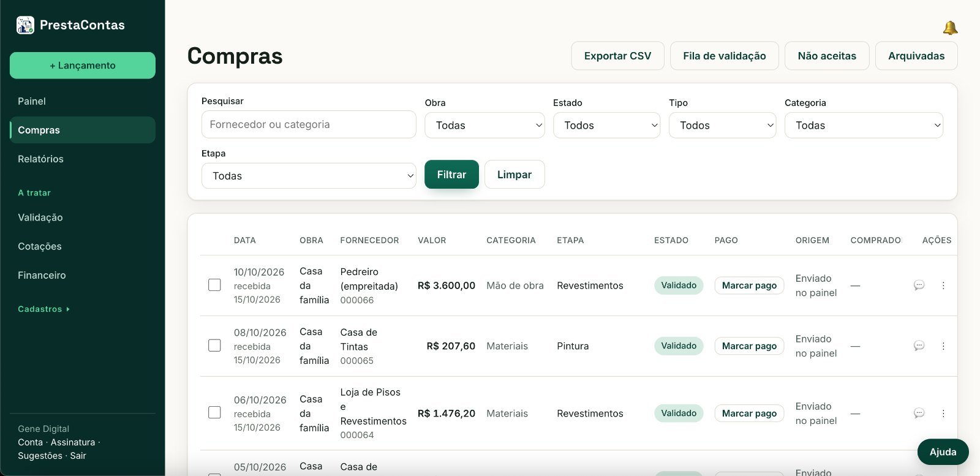The image size is (980, 476).
Task: Click Exportar CSV button
Action: [617, 56]
